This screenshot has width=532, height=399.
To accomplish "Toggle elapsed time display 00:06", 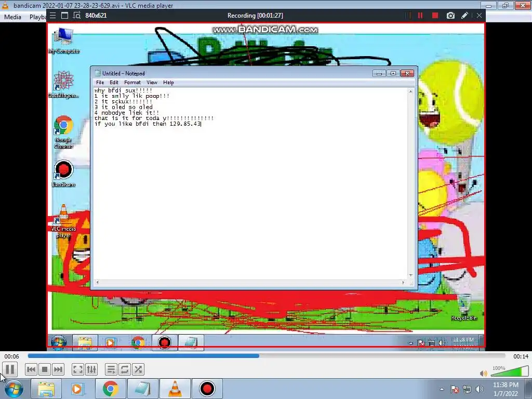I will (11, 356).
